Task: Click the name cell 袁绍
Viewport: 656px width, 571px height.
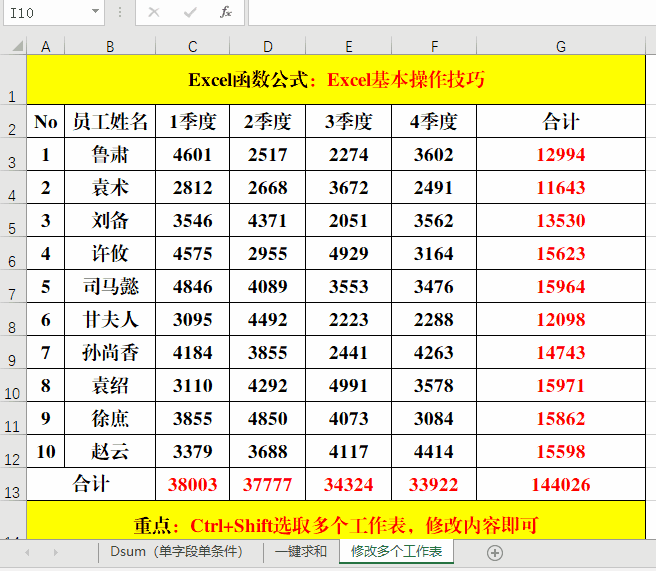Action: point(110,386)
